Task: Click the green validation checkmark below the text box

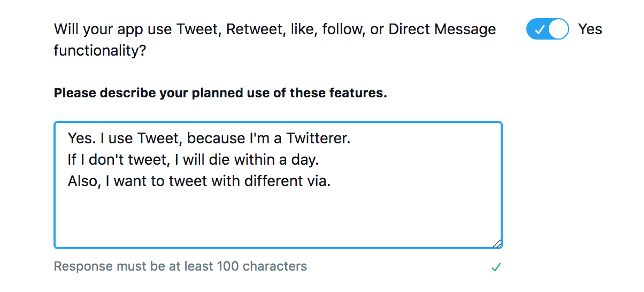Action: point(496,267)
